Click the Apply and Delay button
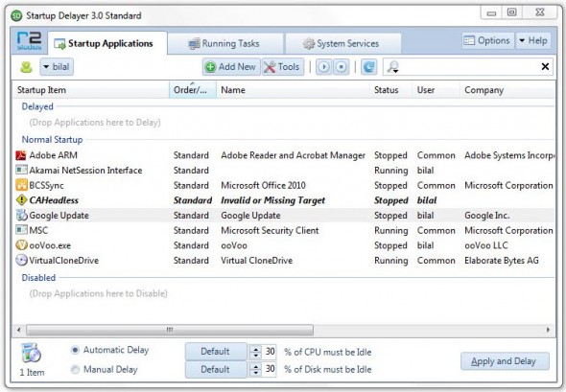Image resolution: width=566 pixels, height=392 pixels. coord(505,361)
